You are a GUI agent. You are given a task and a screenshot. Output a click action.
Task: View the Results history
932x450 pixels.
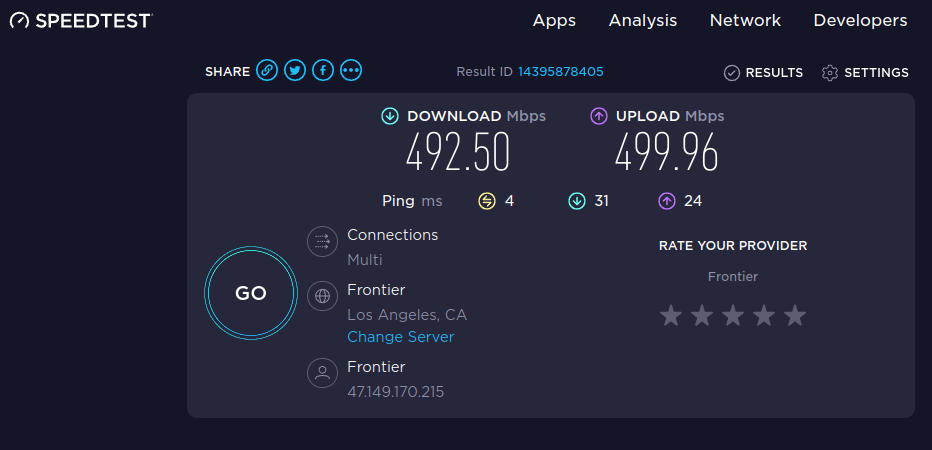click(764, 72)
